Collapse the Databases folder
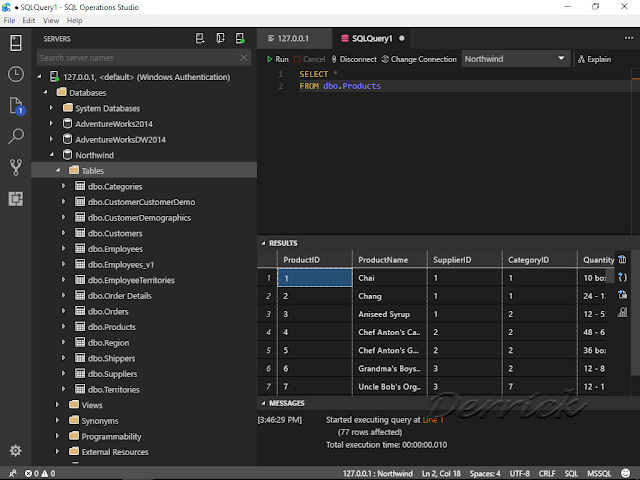 (x=46, y=92)
